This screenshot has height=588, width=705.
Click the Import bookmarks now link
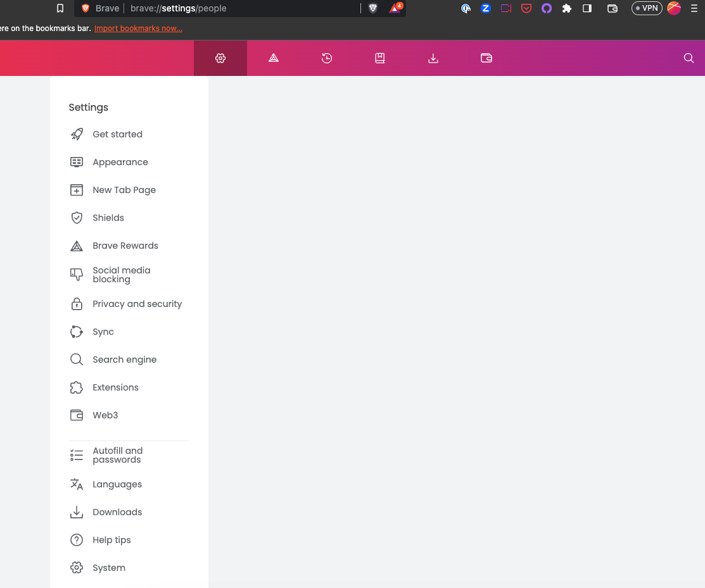click(138, 28)
